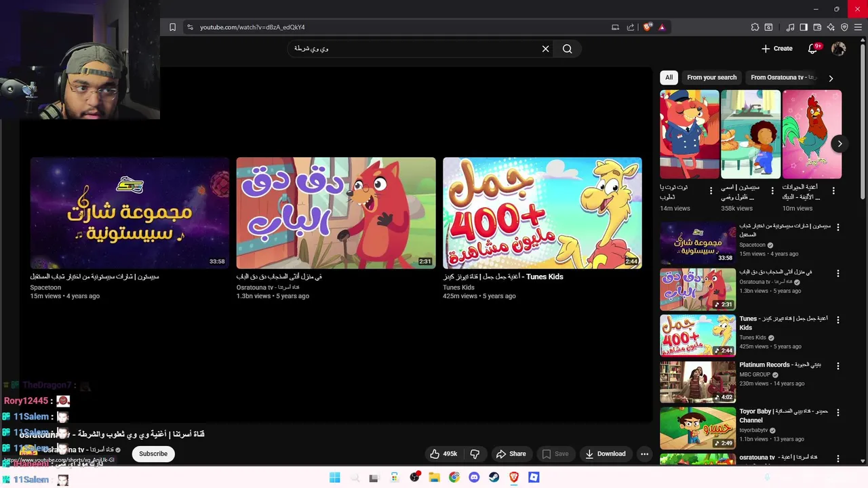Open options for 1.3bn views sidebar video
Screen dimensions: 868x488
(837, 273)
